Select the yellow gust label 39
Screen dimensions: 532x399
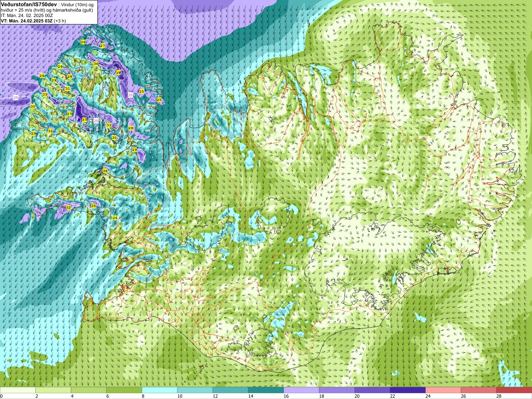[x=118, y=73]
